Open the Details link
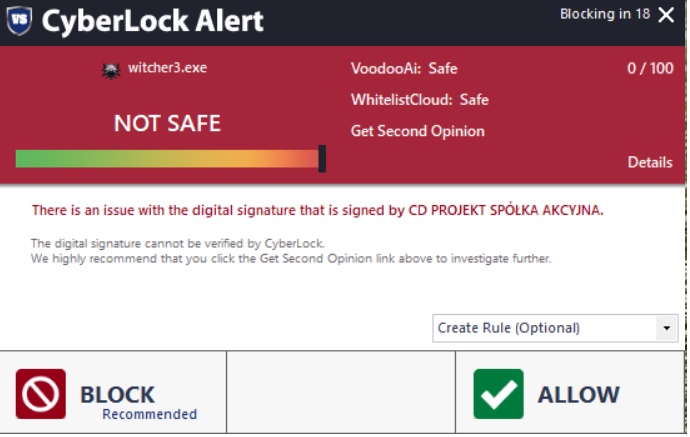This screenshot has width=690, height=437. pyautogui.click(x=650, y=162)
